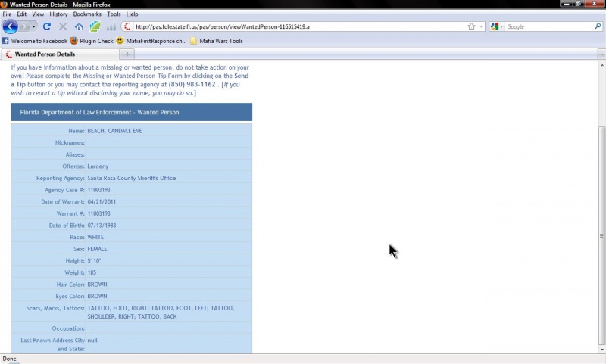Click the site favicon in address bar
This screenshot has height=364, width=606.
[127, 26]
